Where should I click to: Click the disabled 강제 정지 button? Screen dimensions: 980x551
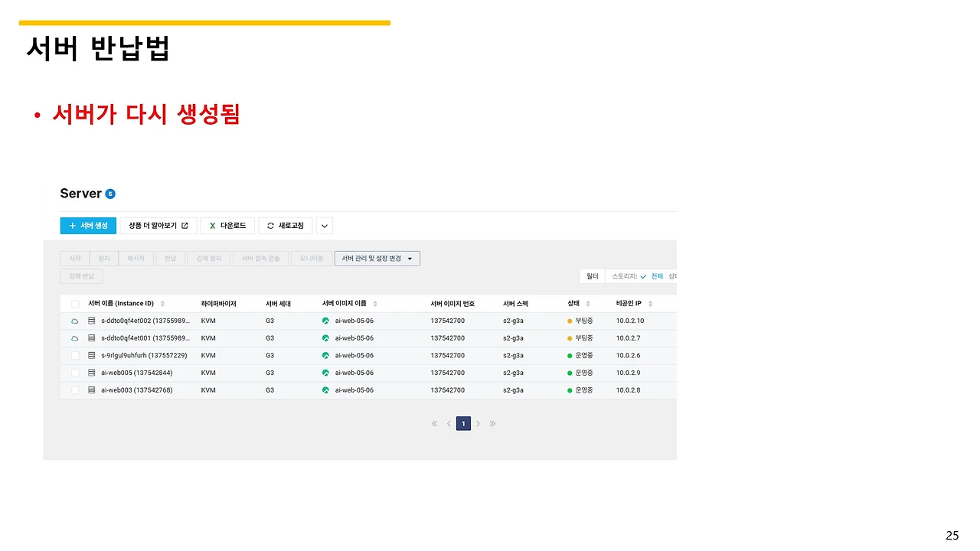tap(208, 259)
